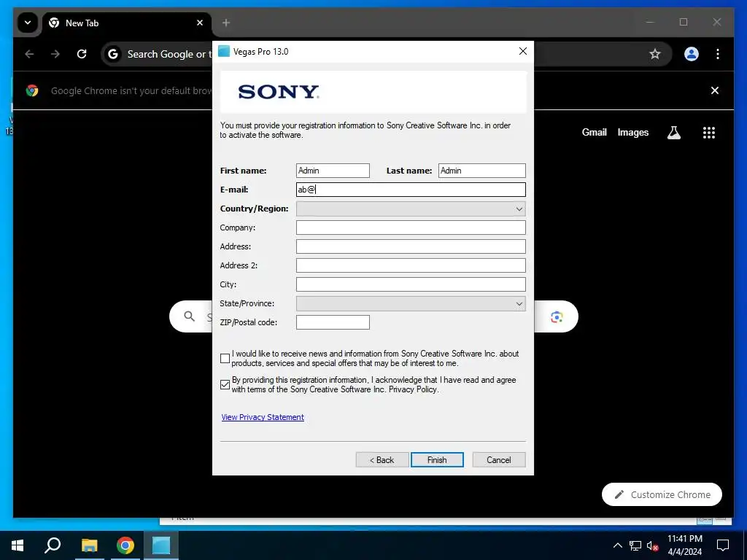Open Gmail link on New Tab page
747x560 pixels.
[x=594, y=133]
